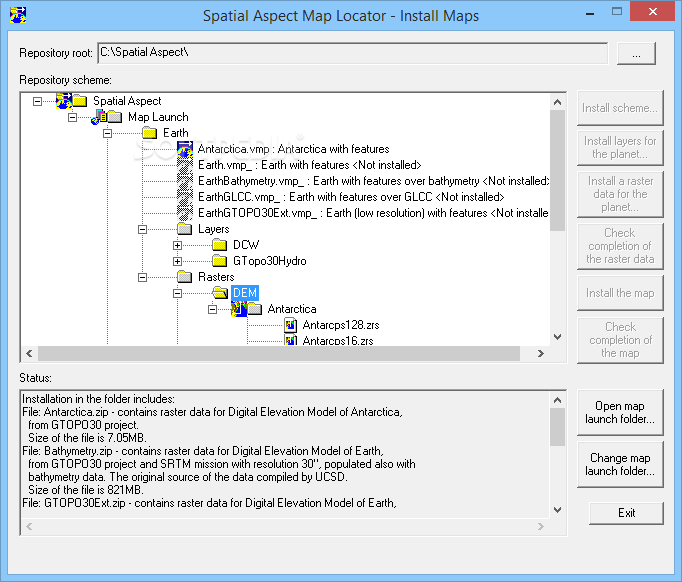Click tree vertical scrollbar down arrow
This screenshot has width=682, height=582.
coord(558,337)
